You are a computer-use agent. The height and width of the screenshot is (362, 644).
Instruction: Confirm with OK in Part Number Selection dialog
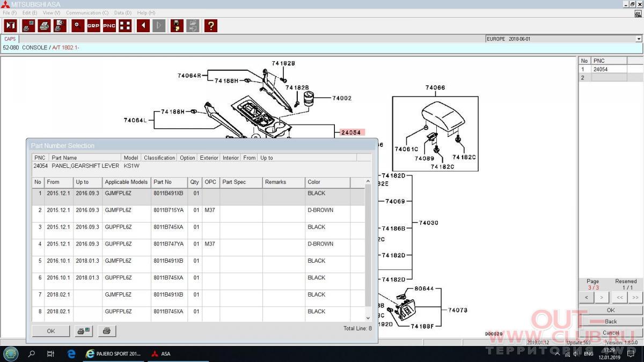[51, 331]
